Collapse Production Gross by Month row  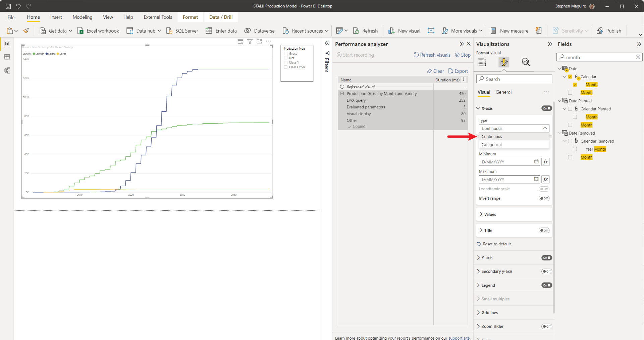[342, 94]
